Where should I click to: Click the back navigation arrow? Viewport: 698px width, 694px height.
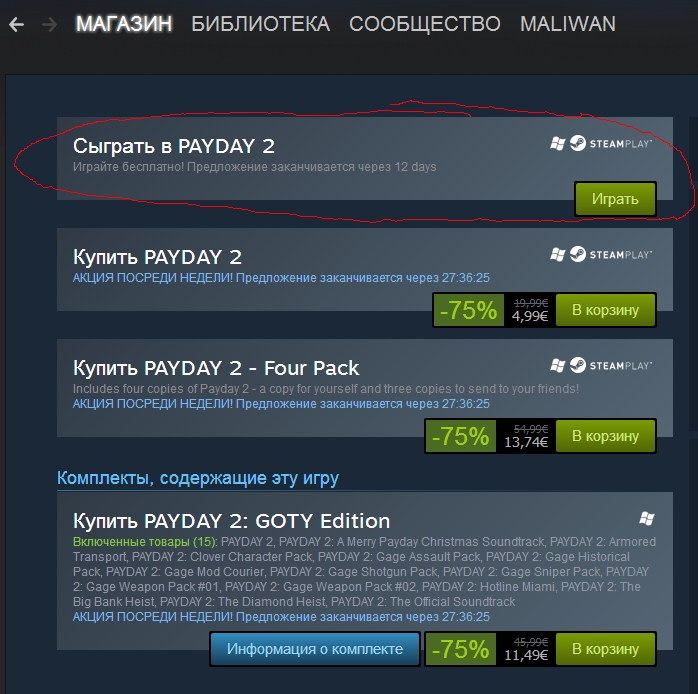16,24
